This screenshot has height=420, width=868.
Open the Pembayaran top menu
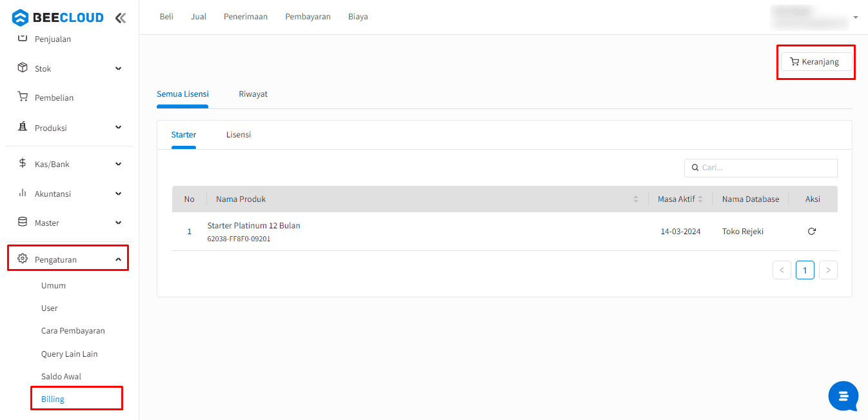tap(308, 17)
